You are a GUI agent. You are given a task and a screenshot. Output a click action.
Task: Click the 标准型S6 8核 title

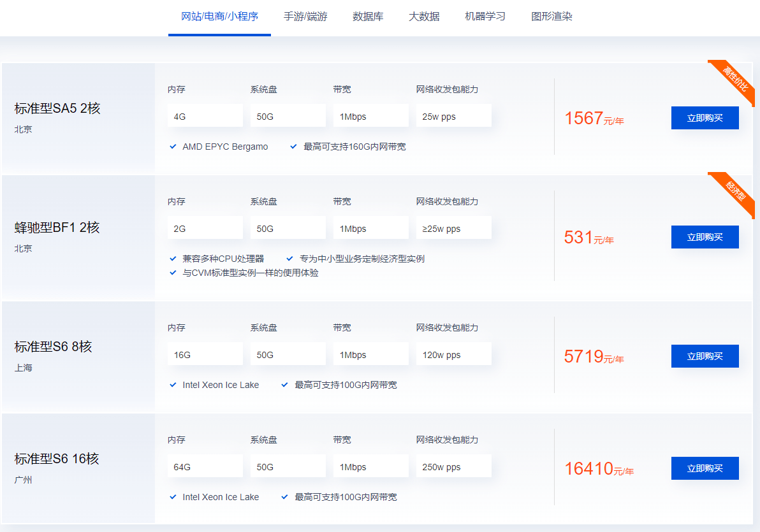pos(53,347)
